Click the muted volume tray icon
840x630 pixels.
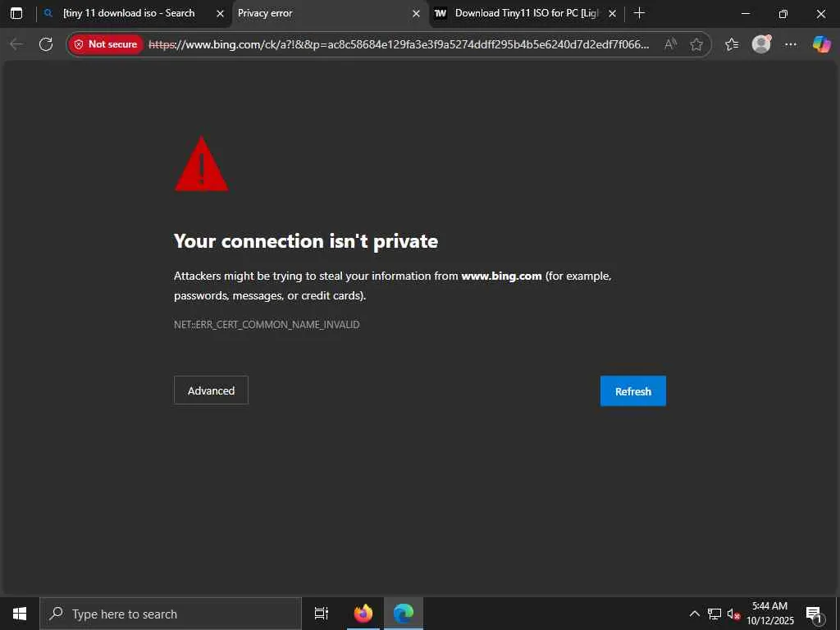tap(733, 614)
